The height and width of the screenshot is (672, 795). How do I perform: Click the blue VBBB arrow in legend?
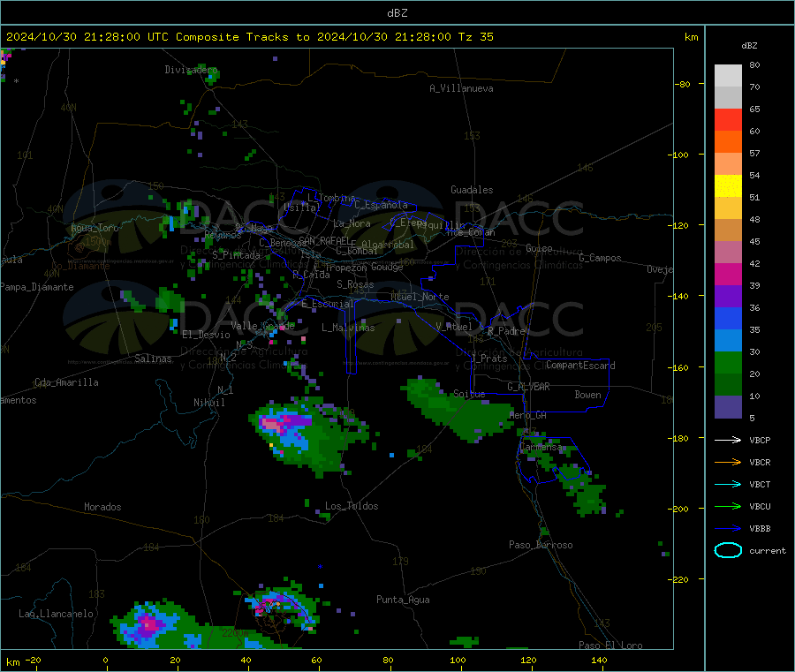pyautogui.click(x=728, y=528)
